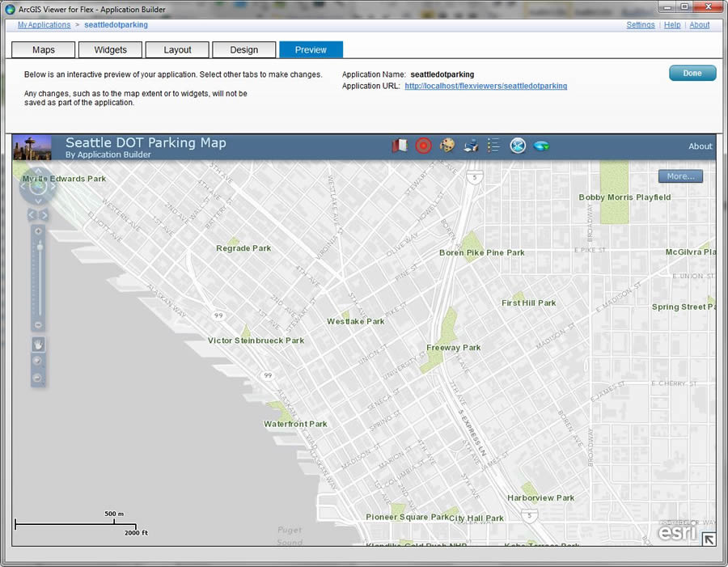Viewport: 728px width, 567px height.
Task: Pan the map up with navigation arrow
Action: (x=39, y=171)
